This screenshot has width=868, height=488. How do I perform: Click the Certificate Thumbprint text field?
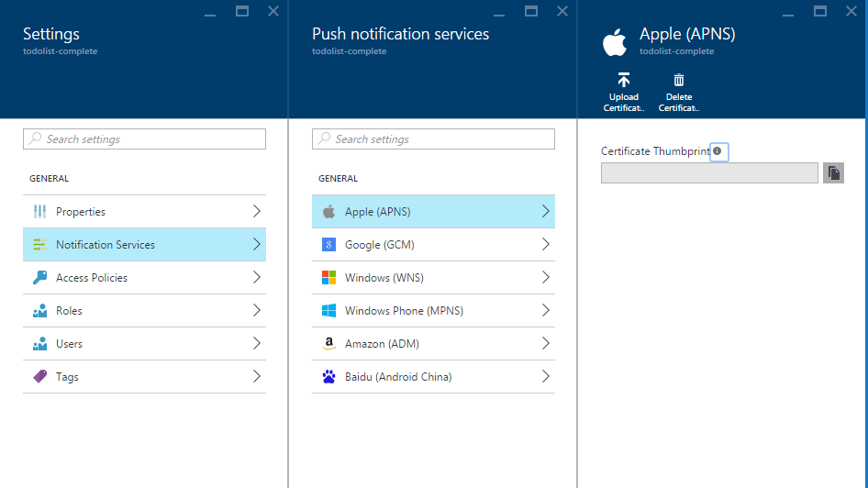coord(709,172)
